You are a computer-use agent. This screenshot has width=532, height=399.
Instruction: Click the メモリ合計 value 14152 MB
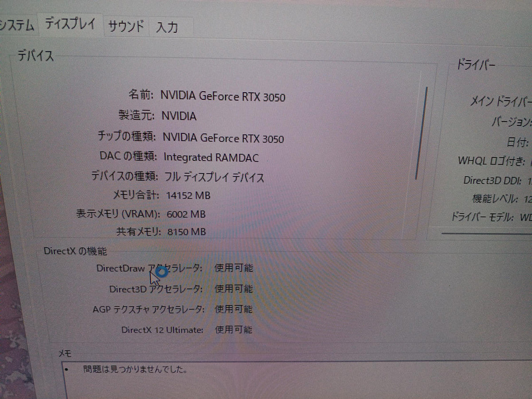(x=188, y=195)
